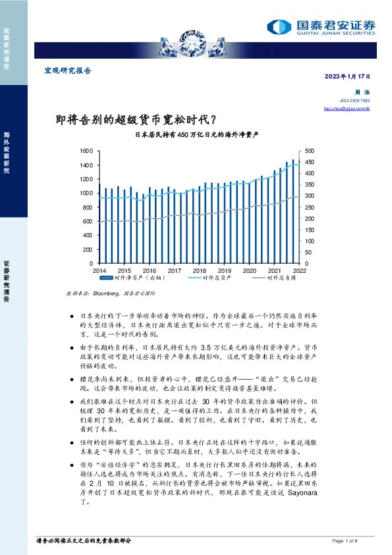392x555 pixels.
Task: Click the data source line with Bloomberg
Action: point(111,293)
